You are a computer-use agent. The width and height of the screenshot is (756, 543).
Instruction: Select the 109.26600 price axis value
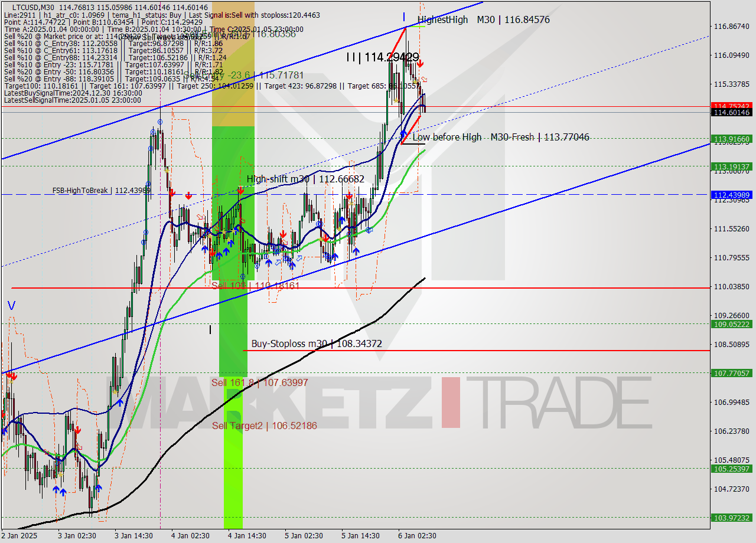point(732,316)
